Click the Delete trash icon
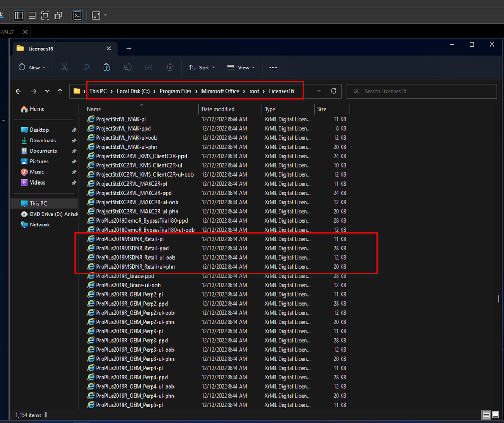This screenshot has height=423, width=504. (170, 67)
